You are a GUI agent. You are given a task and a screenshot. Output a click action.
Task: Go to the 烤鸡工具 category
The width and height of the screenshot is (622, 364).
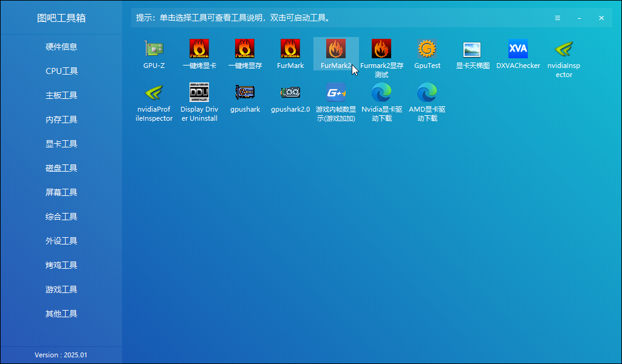61,265
